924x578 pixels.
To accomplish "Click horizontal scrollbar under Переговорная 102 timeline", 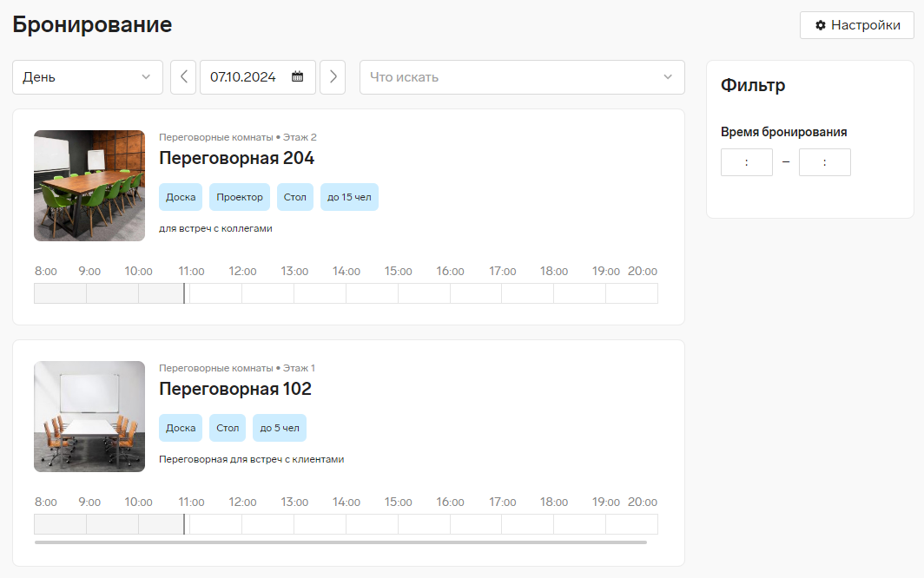I will point(340,542).
